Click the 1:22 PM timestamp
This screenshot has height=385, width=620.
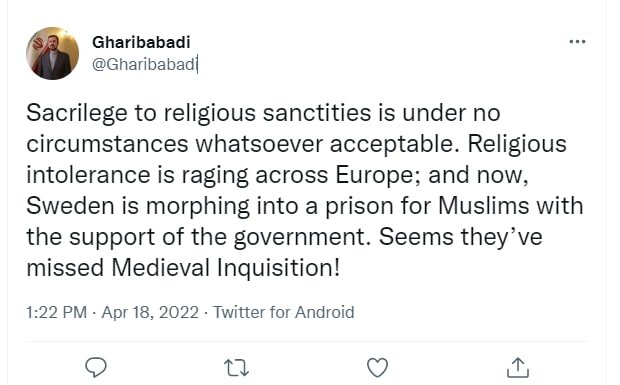[x=57, y=312]
